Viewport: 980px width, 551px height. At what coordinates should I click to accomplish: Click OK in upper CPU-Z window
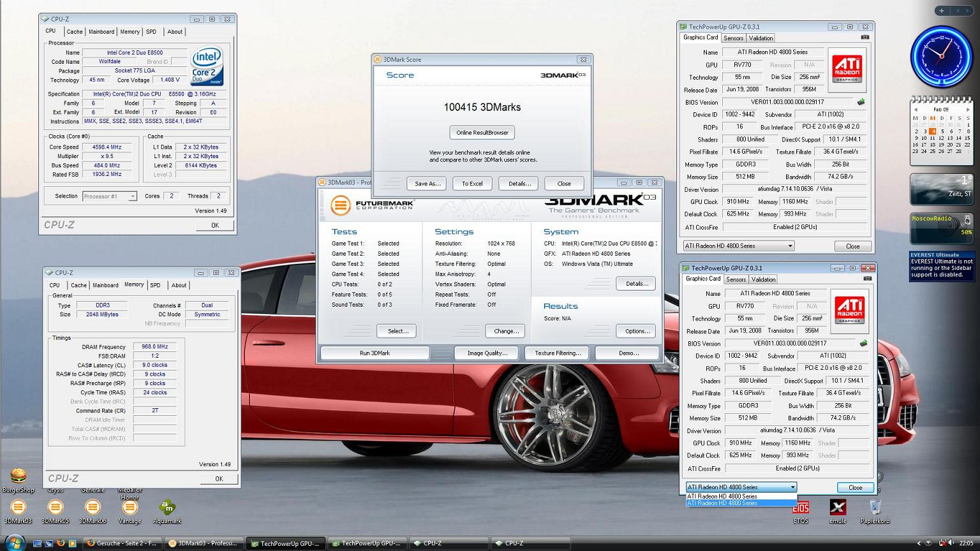tap(215, 225)
